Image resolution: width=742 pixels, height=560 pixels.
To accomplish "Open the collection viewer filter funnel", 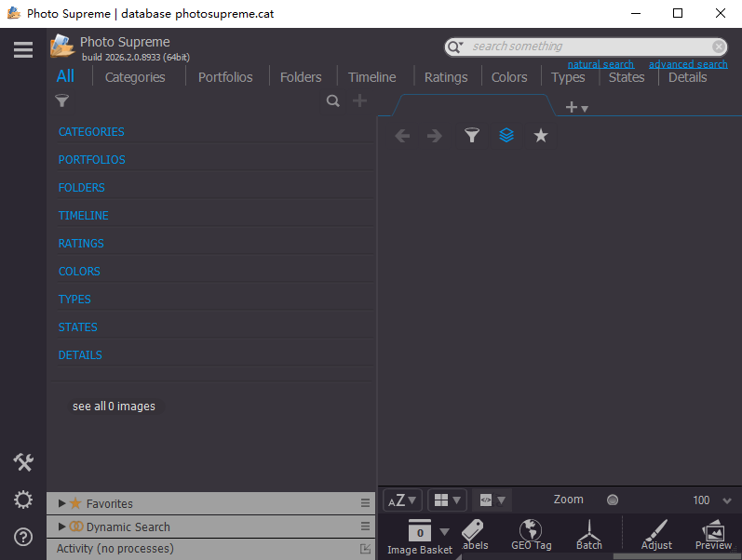I will [x=472, y=136].
